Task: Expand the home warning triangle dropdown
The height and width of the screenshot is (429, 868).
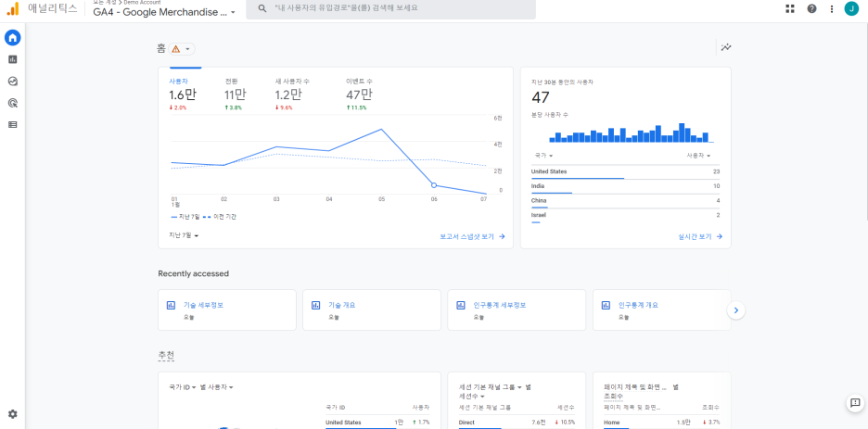Action: pos(182,49)
